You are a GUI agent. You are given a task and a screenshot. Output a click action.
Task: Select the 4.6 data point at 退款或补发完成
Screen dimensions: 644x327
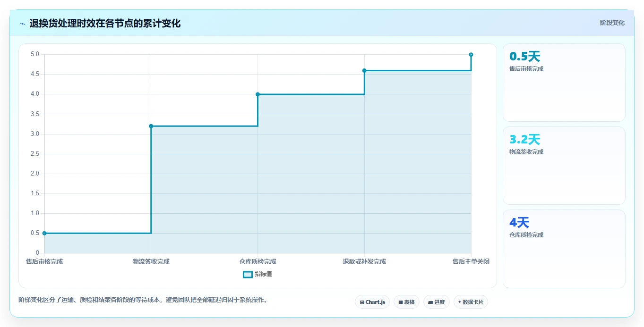(364, 70)
